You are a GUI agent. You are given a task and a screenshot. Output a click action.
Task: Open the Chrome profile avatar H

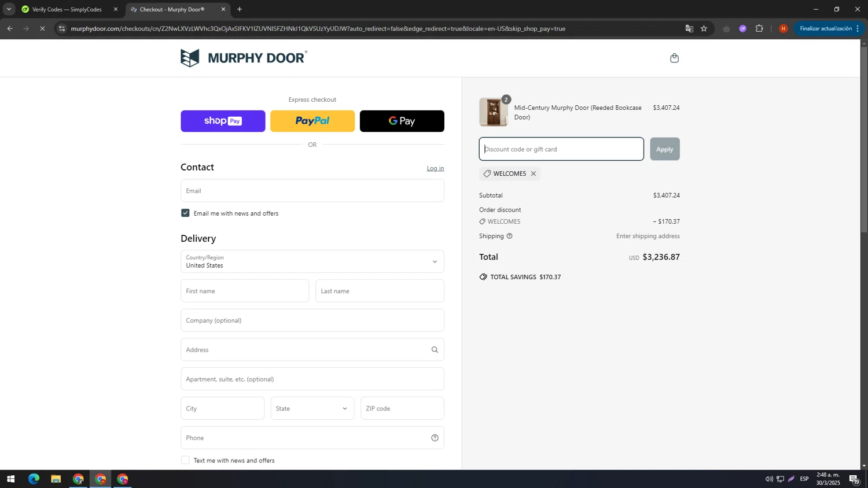[x=784, y=28]
